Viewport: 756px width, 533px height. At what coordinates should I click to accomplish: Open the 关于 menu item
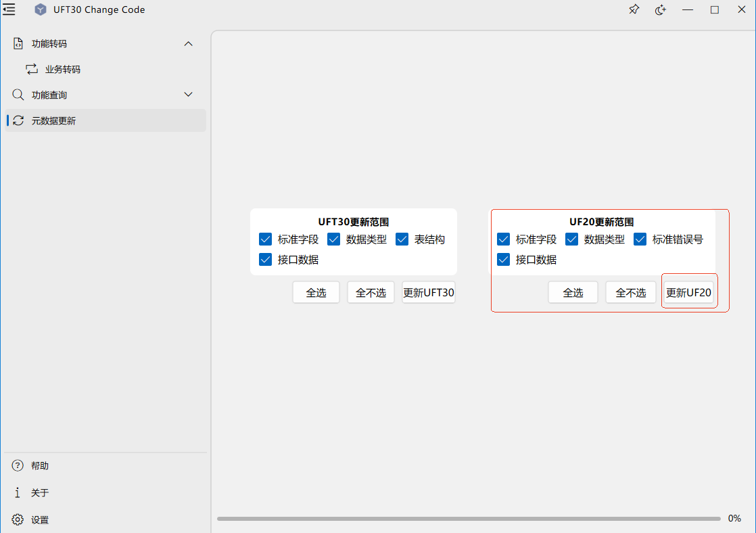105,492
